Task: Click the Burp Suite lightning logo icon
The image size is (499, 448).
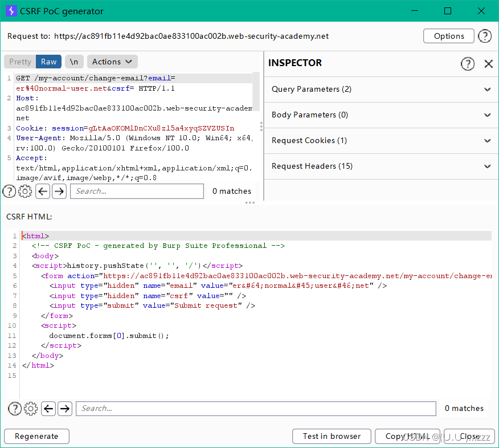Action: coord(11,11)
